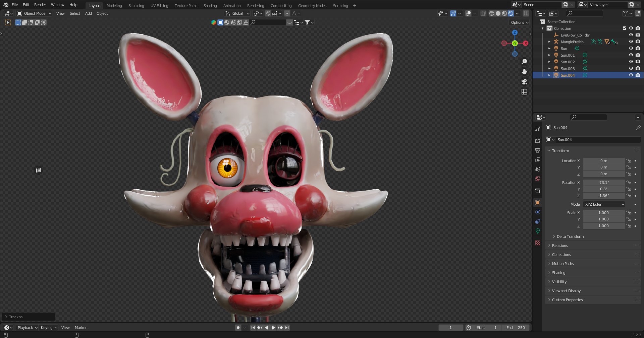644x338 pixels.
Task: Click the play animation button
Action: click(x=273, y=328)
